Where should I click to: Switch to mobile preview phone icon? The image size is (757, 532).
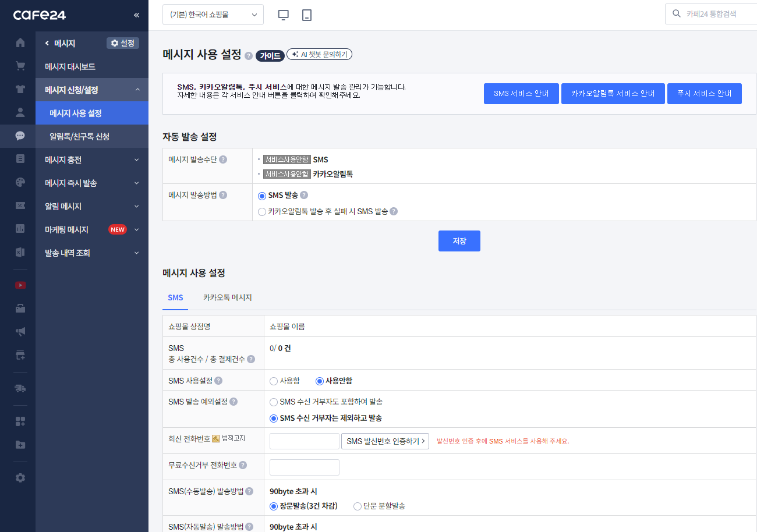click(x=307, y=15)
